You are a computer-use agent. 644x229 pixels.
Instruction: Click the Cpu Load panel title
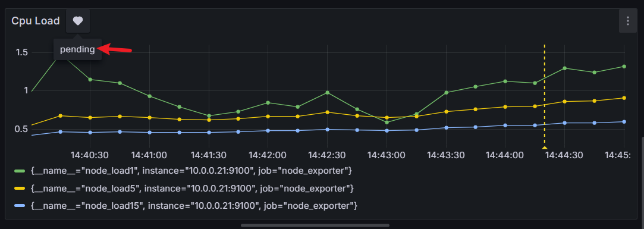pyautogui.click(x=36, y=21)
